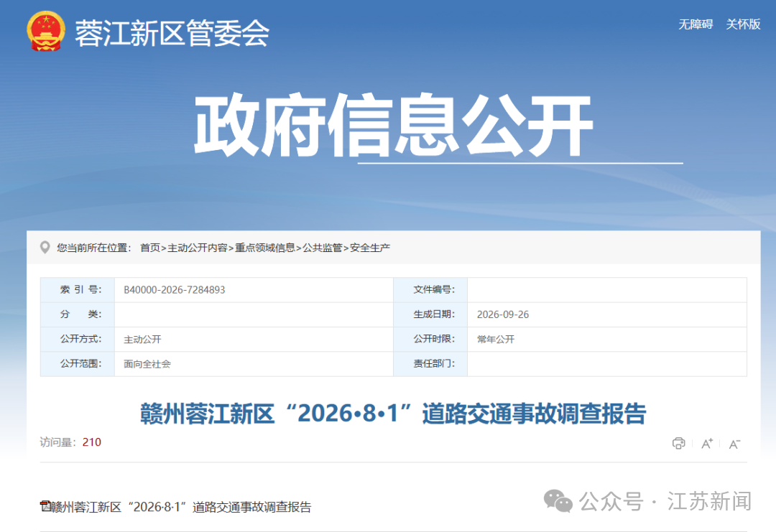
Task: Switch to 无障碍 accessibility mode
Action: 696,24
